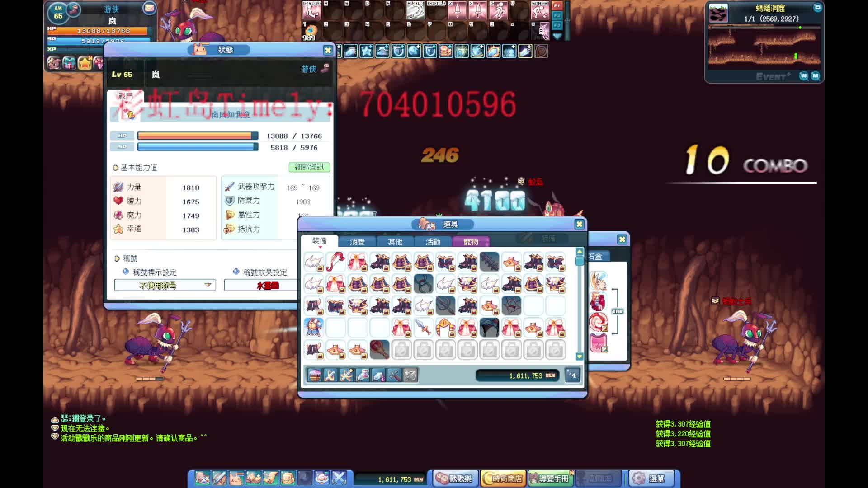The width and height of the screenshot is (868, 488).
Task: Toggle the M button on minimap
Action: [815, 76]
